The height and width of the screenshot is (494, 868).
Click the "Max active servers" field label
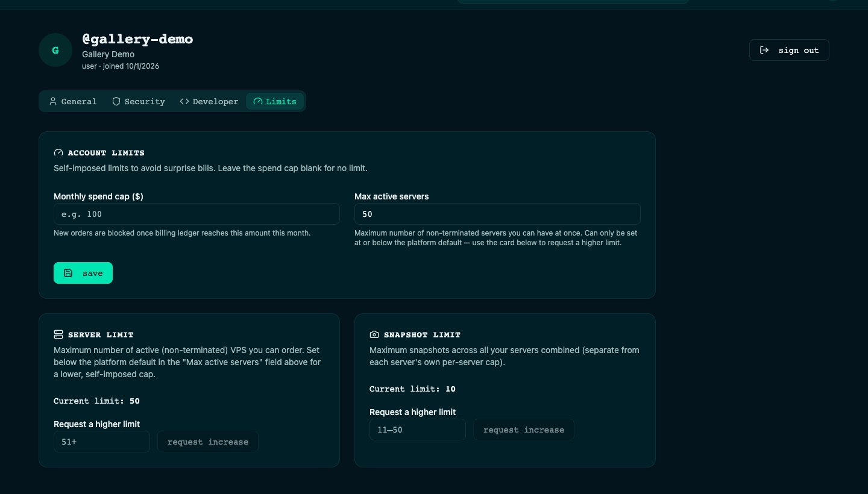392,196
